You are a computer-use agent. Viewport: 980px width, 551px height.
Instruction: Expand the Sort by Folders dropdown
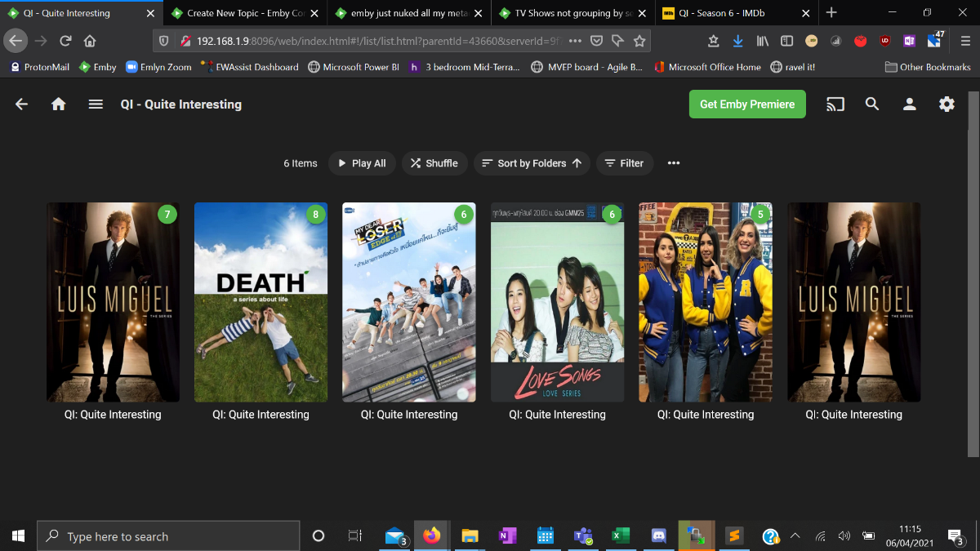(x=532, y=163)
